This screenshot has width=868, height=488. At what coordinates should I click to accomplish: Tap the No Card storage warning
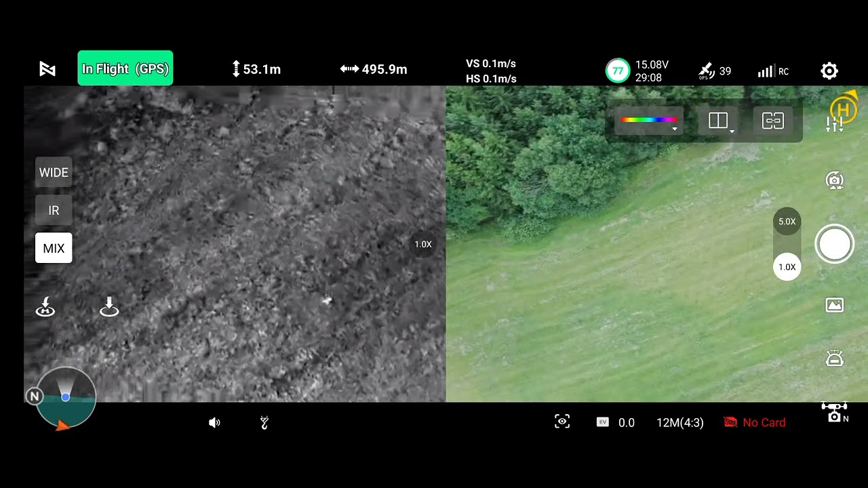pyautogui.click(x=755, y=422)
